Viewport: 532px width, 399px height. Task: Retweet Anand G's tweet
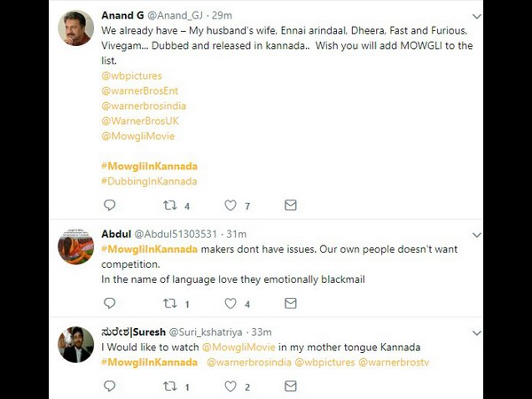click(x=170, y=206)
